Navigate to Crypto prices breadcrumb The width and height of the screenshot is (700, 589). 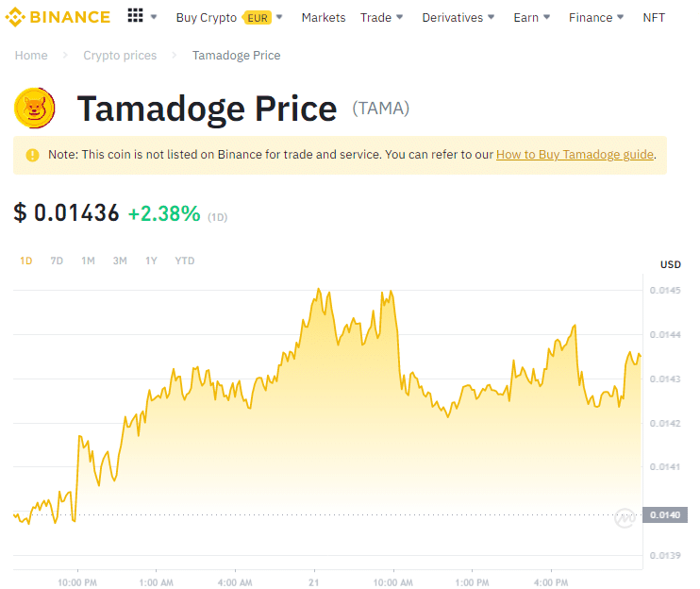[120, 56]
